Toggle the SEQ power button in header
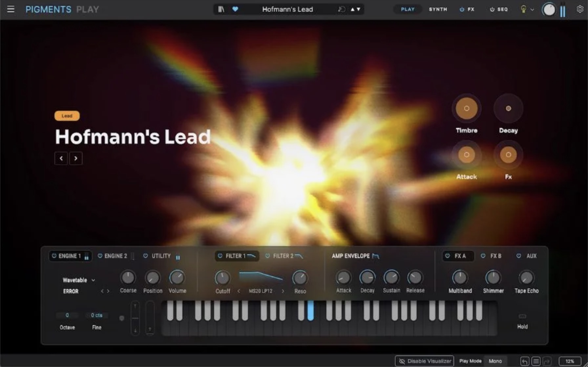Viewport: 588px width, 367px height. [492, 10]
